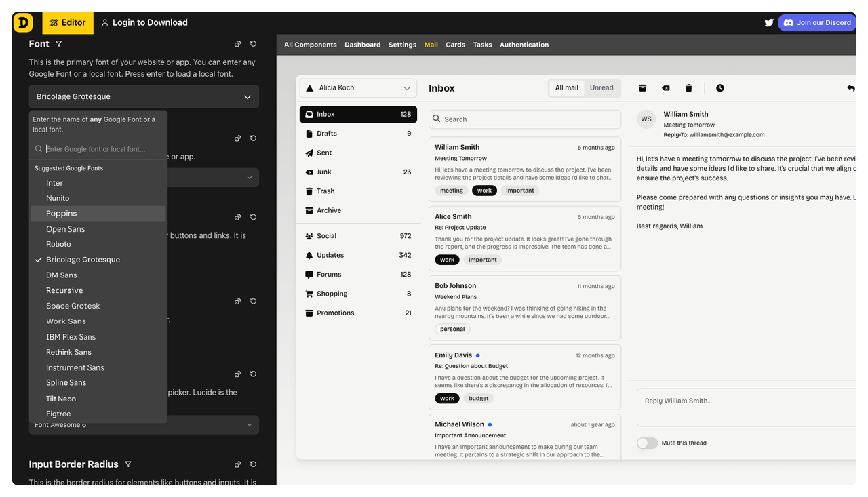This screenshot has width=868, height=497.
Task: Click the mail Search field
Action: (525, 119)
